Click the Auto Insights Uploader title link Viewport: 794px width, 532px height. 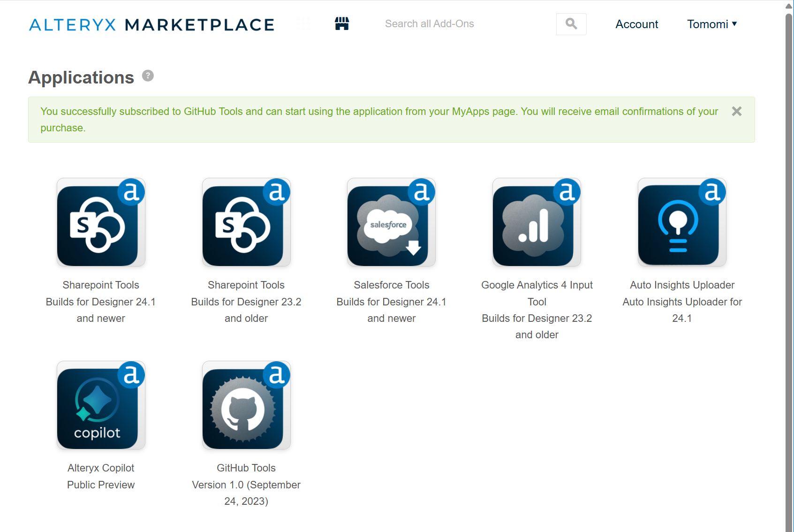click(x=682, y=285)
